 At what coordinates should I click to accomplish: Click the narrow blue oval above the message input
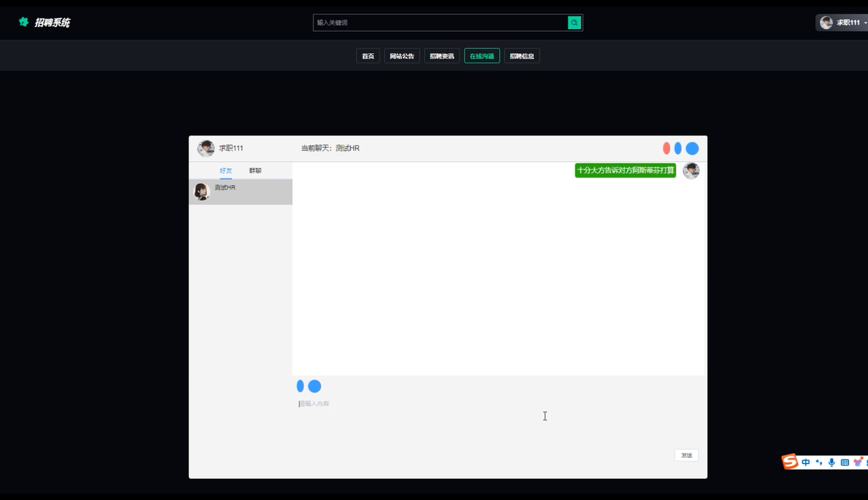[300, 386]
